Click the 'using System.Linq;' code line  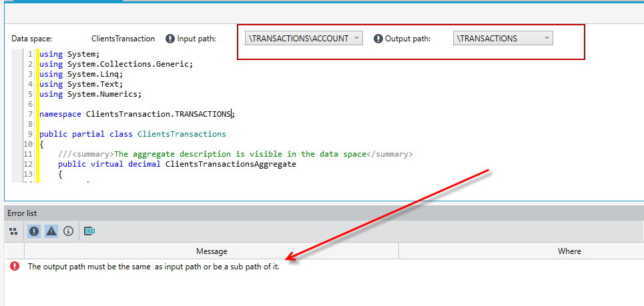pos(81,74)
